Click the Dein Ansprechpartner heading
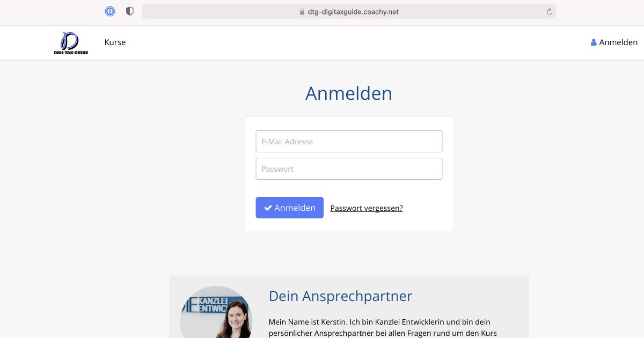The height and width of the screenshot is (338, 644). [x=340, y=296]
